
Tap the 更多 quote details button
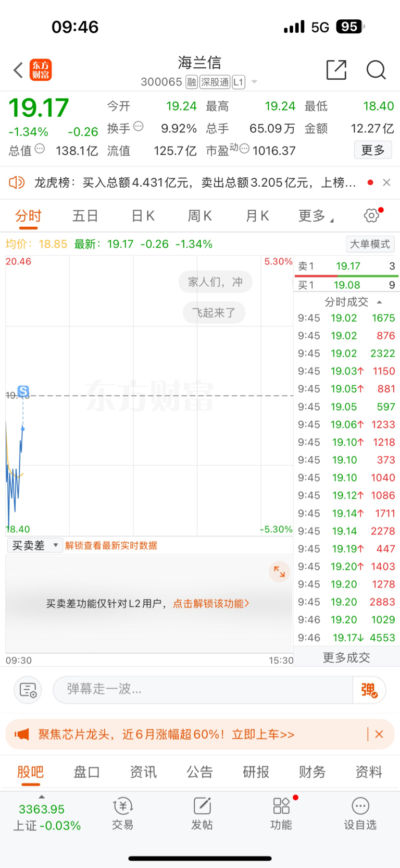point(373,150)
